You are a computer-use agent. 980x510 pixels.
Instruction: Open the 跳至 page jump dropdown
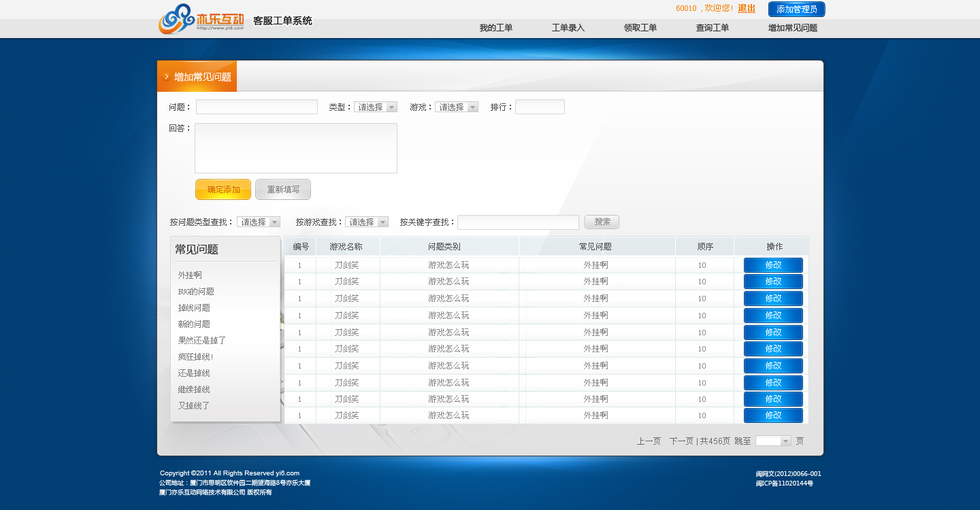coord(773,441)
